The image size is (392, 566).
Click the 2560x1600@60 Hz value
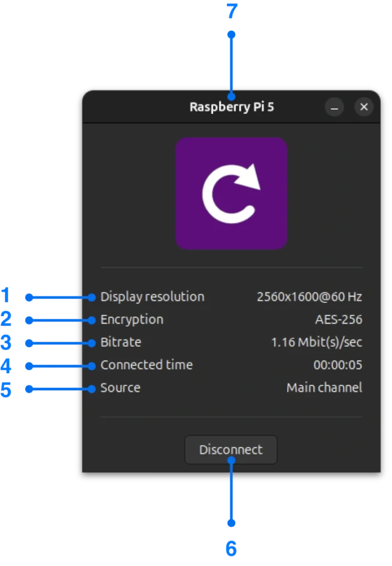tap(309, 297)
